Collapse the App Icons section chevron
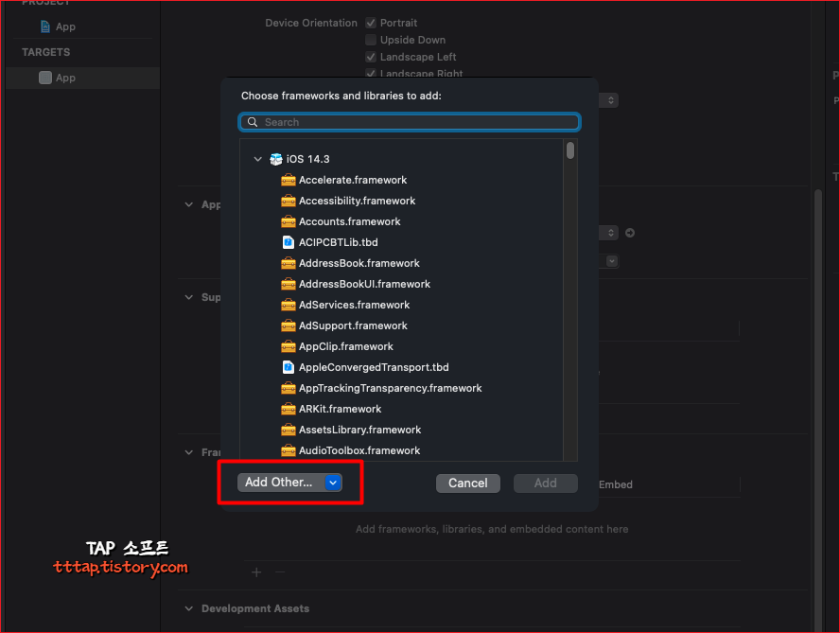840x633 pixels. [x=188, y=204]
